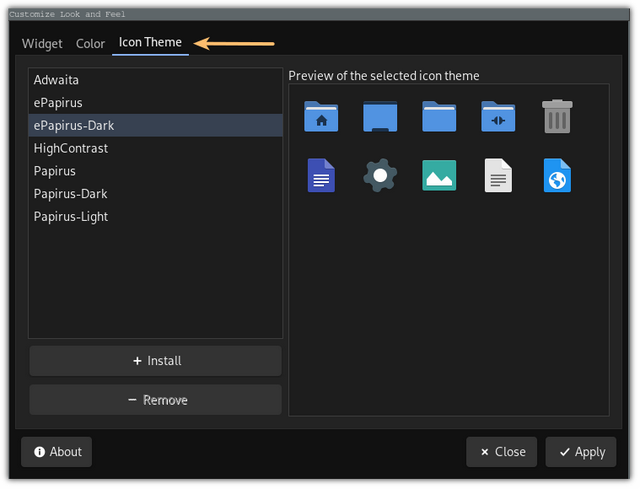Image resolution: width=640 pixels, height=489 pixels.
Task: Click the green image file preview icon
Action: pos(439,175)
